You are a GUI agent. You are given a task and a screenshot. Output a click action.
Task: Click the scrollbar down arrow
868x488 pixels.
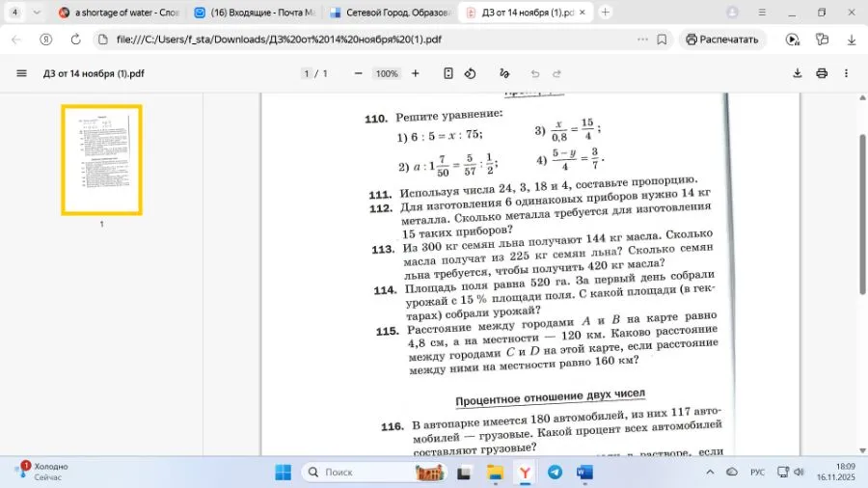[x=862, y=450]
